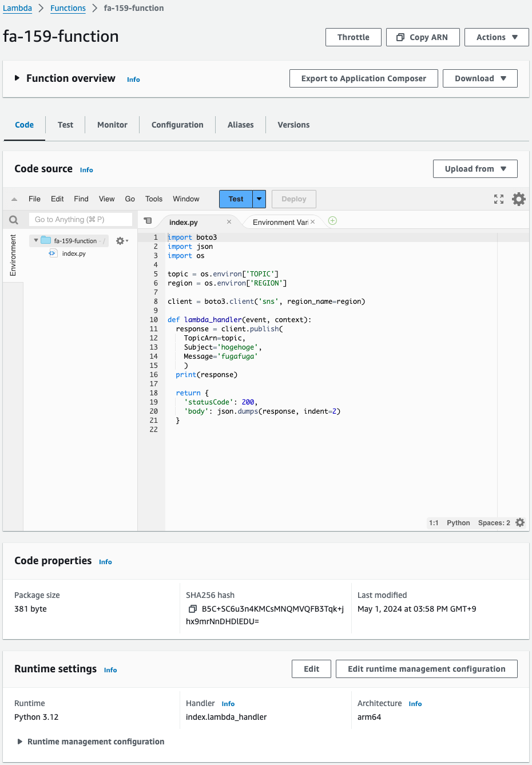Open indentation settings via the status bar gear

pyautogui.click(x=519, y=522)
